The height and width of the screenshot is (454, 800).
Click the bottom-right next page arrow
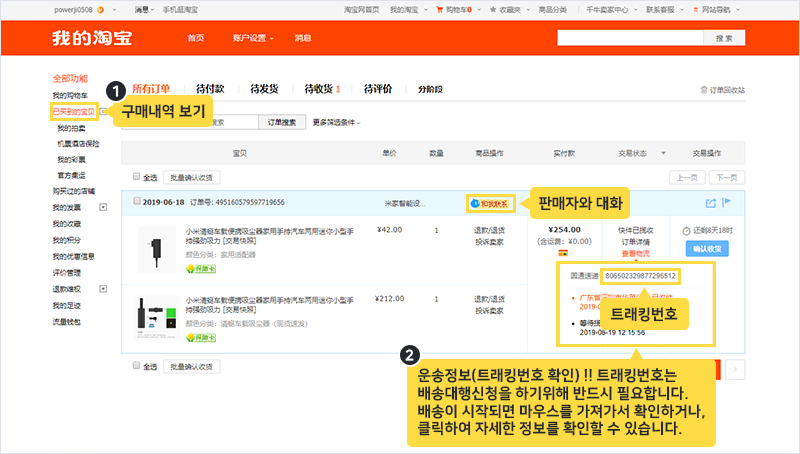[x=735, y=369]
